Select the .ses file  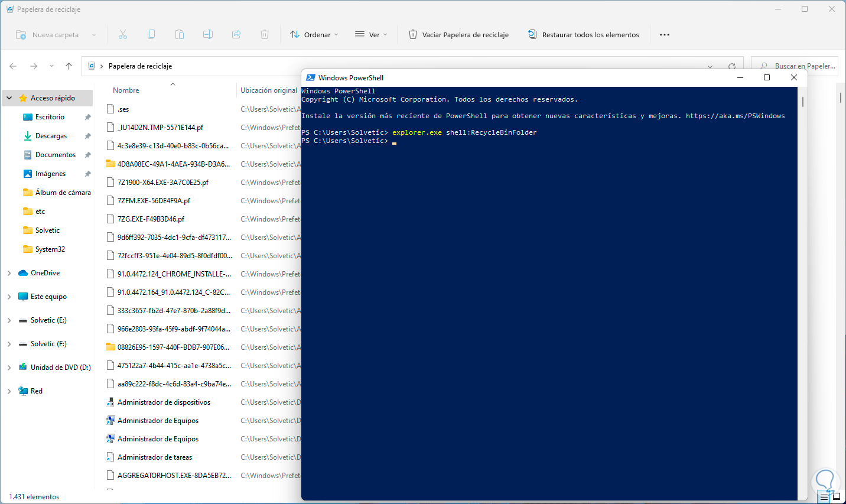pyautogui.click(x=123, y=109)
